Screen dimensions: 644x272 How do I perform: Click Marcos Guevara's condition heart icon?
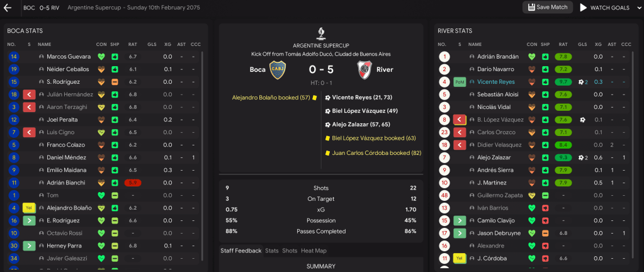(x=101, y=57)
